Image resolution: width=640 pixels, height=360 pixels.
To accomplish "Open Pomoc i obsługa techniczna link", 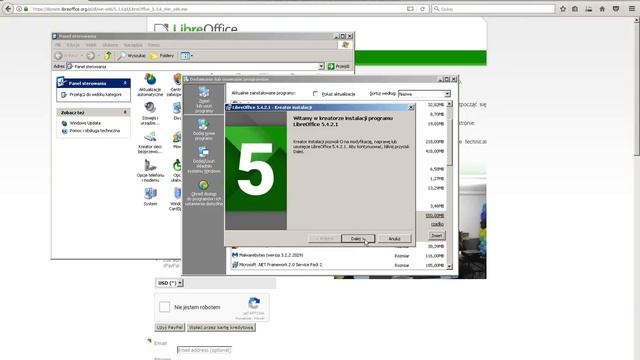I will tap(94, 131).
